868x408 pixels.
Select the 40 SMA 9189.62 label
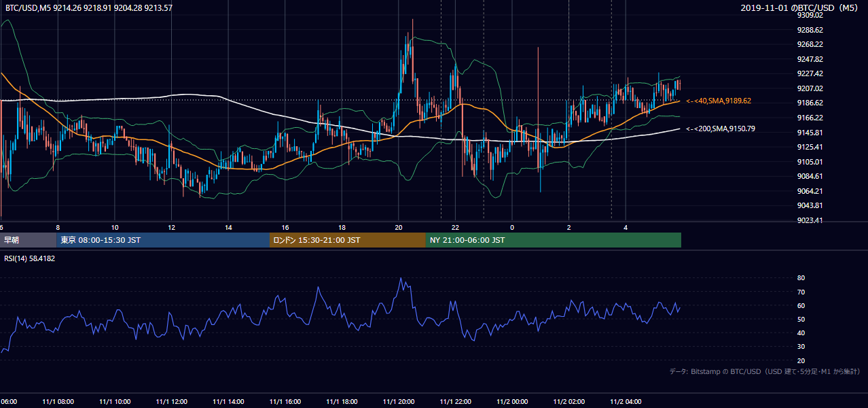pos(719,101)
